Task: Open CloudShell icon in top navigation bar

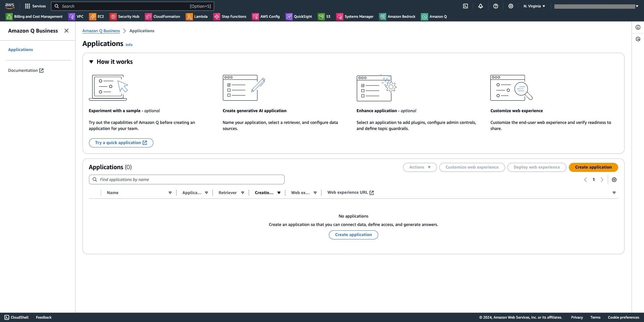Action: tap(465, 6)
